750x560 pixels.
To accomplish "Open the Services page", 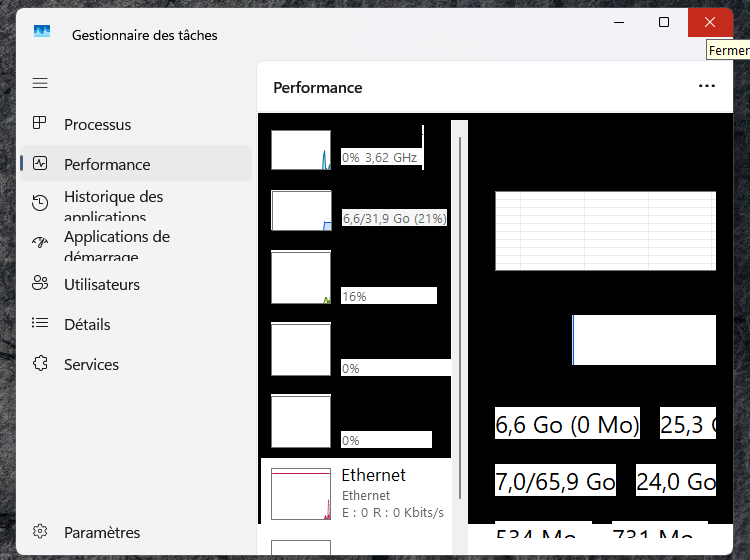I will [91, 365].
